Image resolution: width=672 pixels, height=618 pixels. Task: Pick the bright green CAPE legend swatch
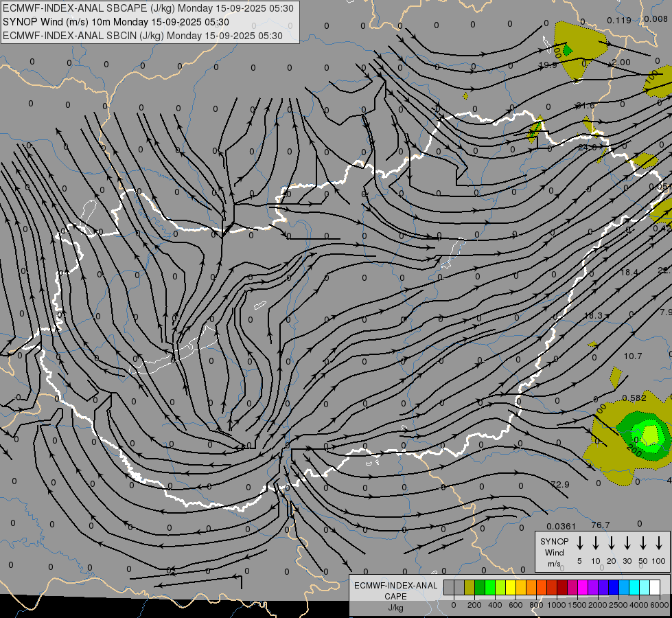(x=490, y=588)
